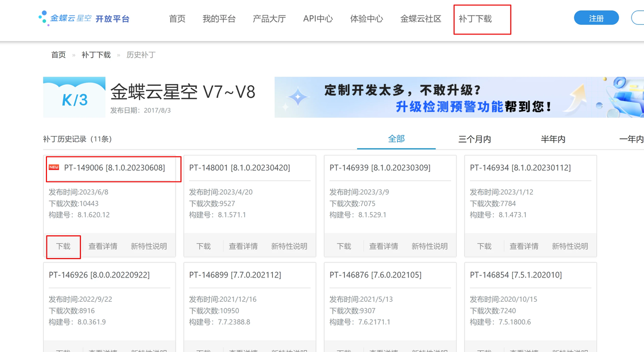Click the 发布时间:2020/10/15 text

[x=504, y=300]
